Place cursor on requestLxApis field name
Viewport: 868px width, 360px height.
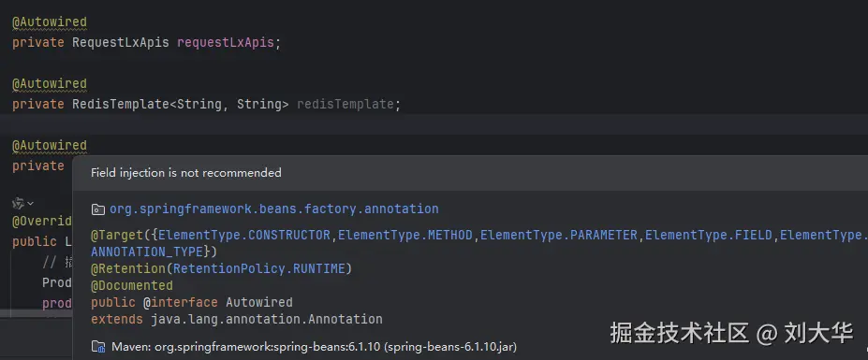tap(226, 43)
